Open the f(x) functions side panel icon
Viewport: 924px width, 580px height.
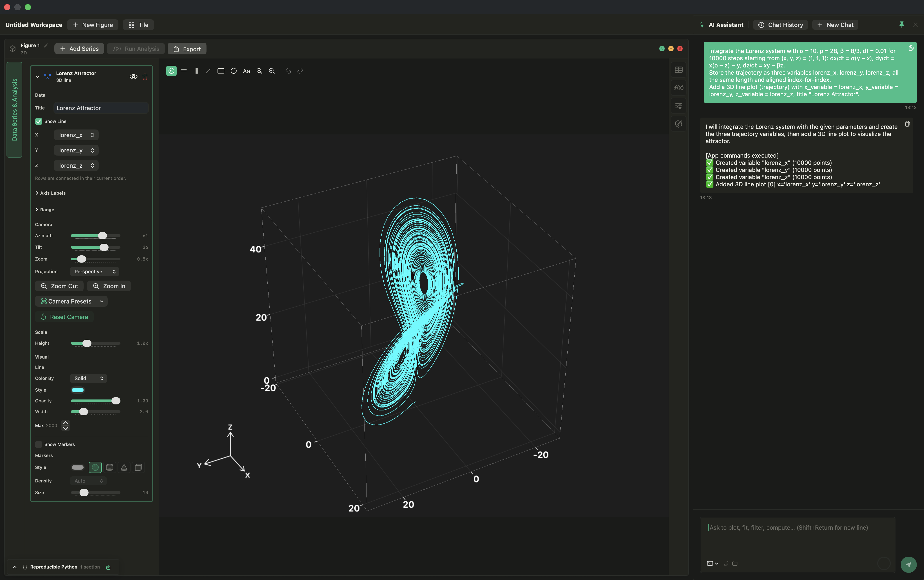point(678,88)
